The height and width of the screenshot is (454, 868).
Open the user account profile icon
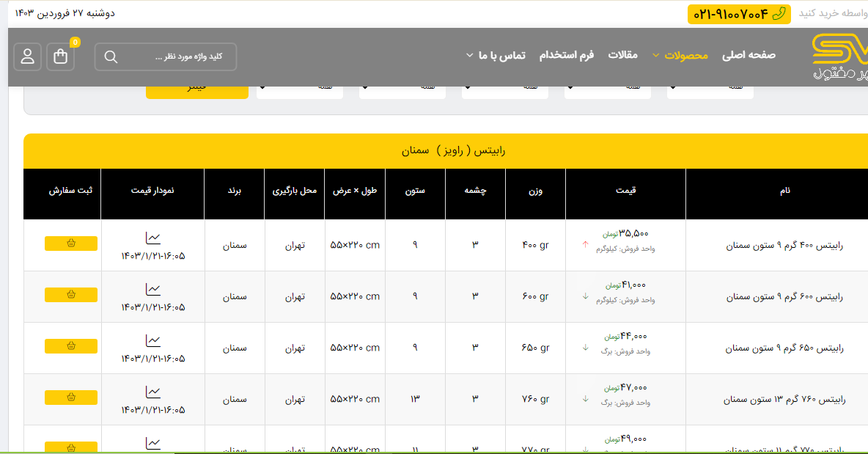pyautogui.click(x=27, y=56)
